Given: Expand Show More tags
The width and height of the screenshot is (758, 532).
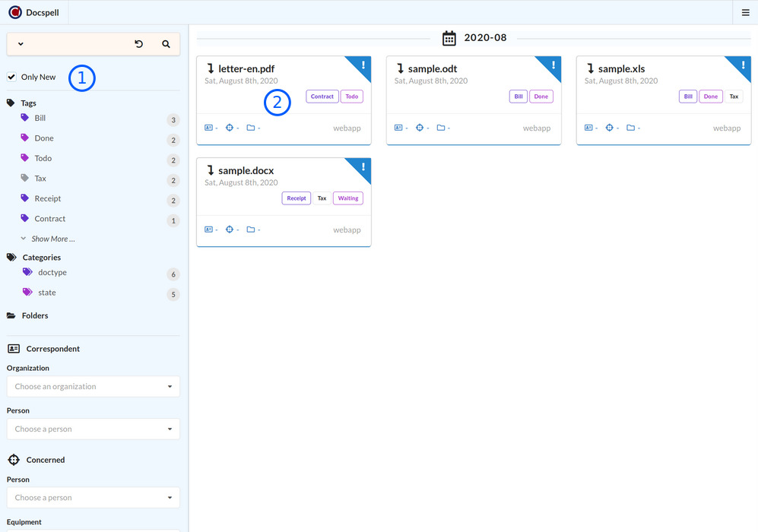Looking at the screenshot, I should 52,239.
